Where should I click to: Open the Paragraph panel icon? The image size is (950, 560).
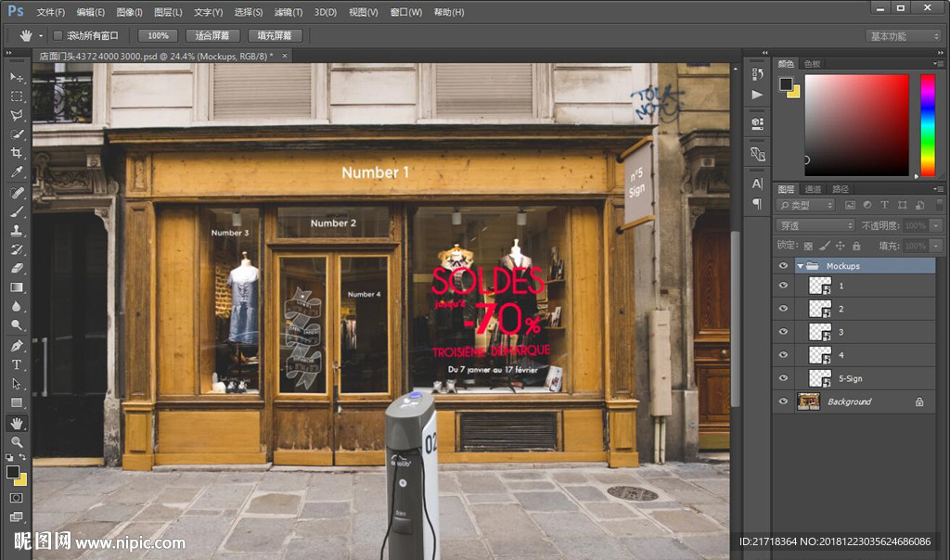[x=757, y=203]
